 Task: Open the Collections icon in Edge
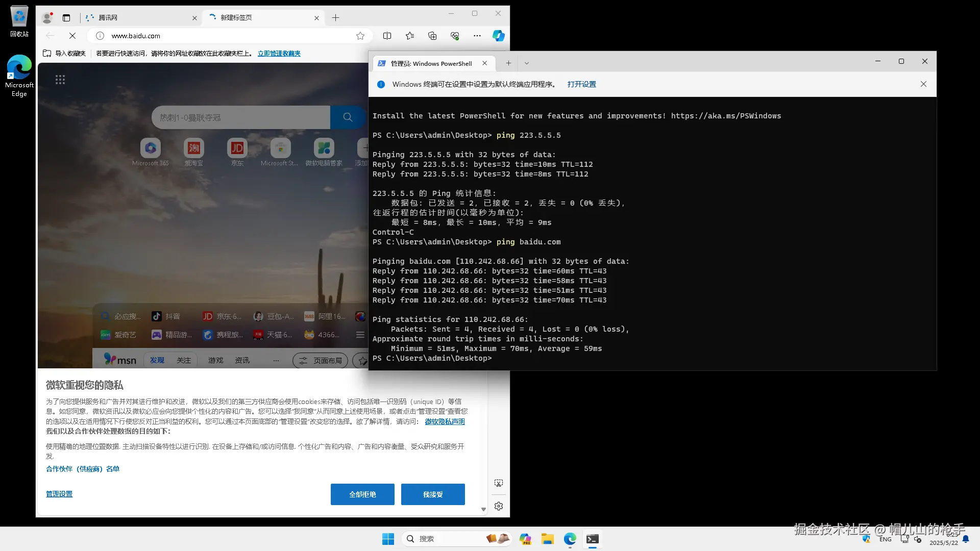tap(432, 36)
